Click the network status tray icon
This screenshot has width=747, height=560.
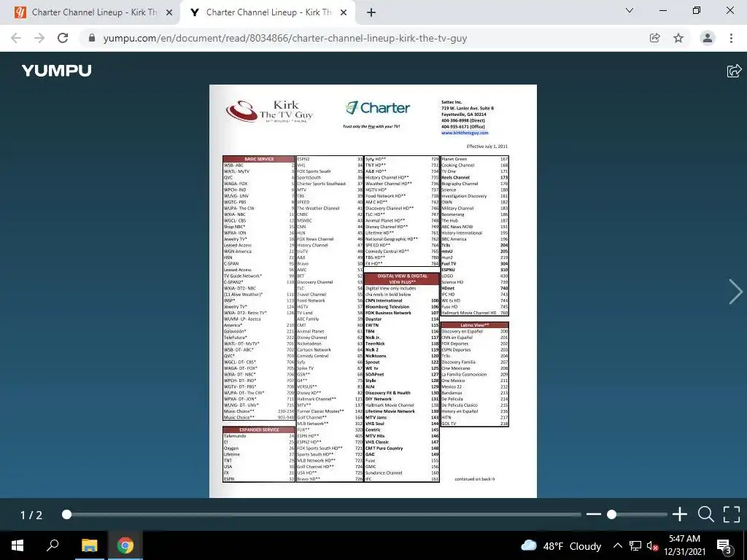click(635, 545)
